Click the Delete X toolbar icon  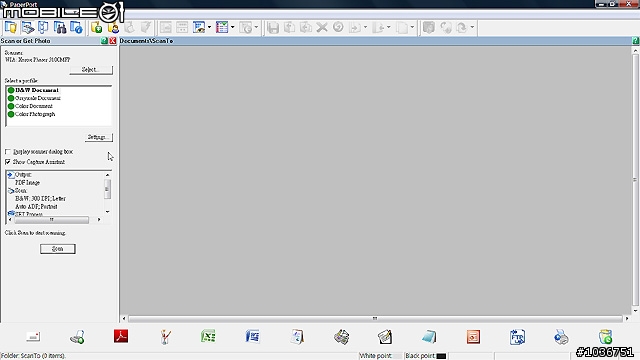(x=322, y=28)
